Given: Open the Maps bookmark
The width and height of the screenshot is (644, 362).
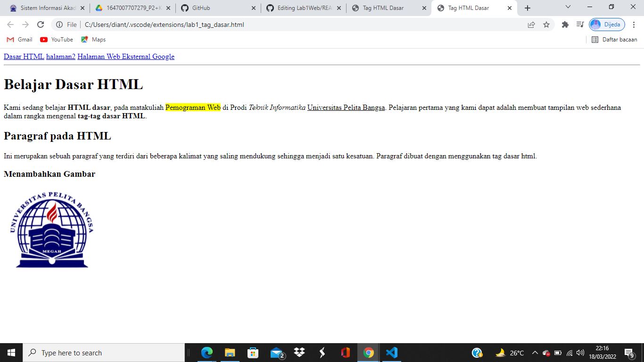Looking at the screenshot, I should point(93,40).
